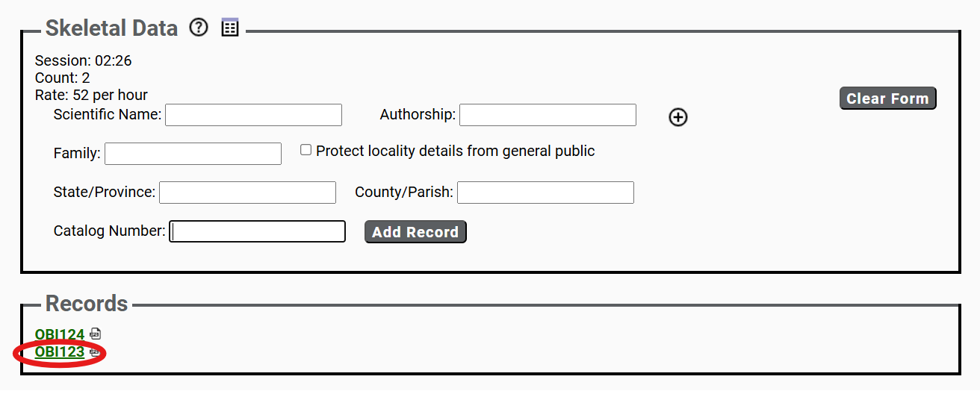Focus the Authorship text field
Screen dimensions: 980x397
(x=548, y=115)
